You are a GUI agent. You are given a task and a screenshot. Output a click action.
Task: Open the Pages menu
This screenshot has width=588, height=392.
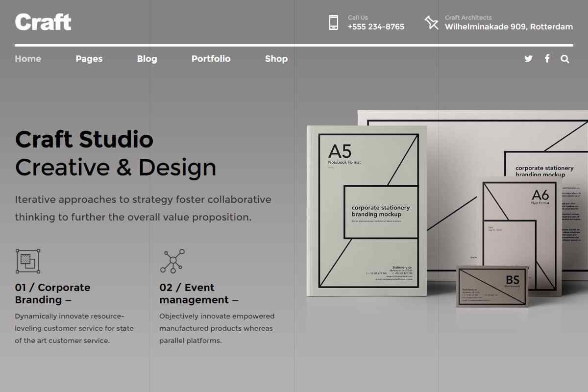(89, 59)
